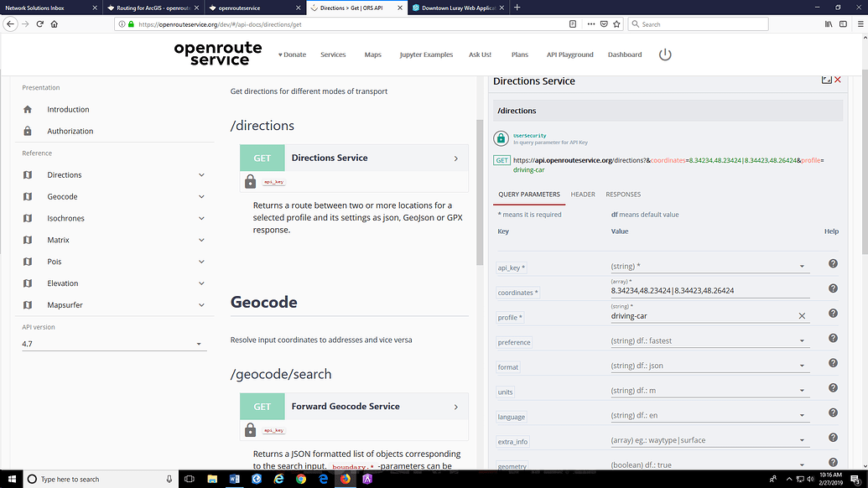The height and width of the screenshot is (488, 868).
Task: Open help for the api_key parameter
Action: click(x=833, y=264)
